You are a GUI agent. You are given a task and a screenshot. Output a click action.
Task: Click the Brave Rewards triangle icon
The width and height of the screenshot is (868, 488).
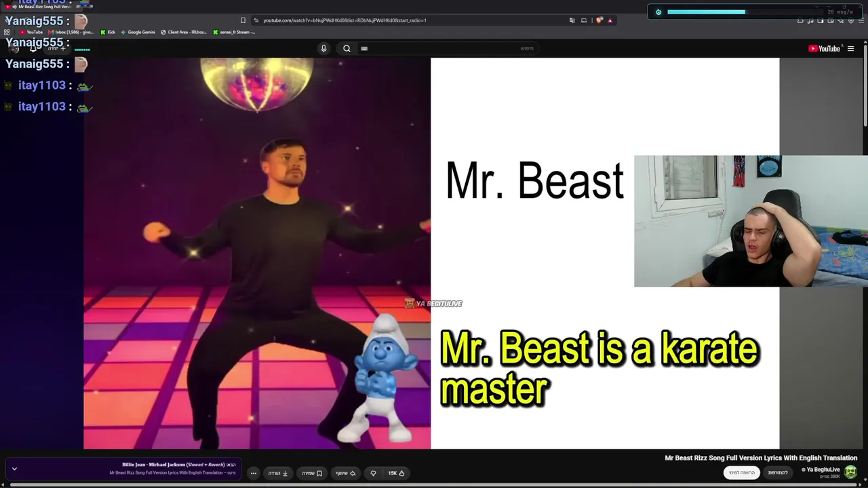pyautogui.click(x=610, y=20)
